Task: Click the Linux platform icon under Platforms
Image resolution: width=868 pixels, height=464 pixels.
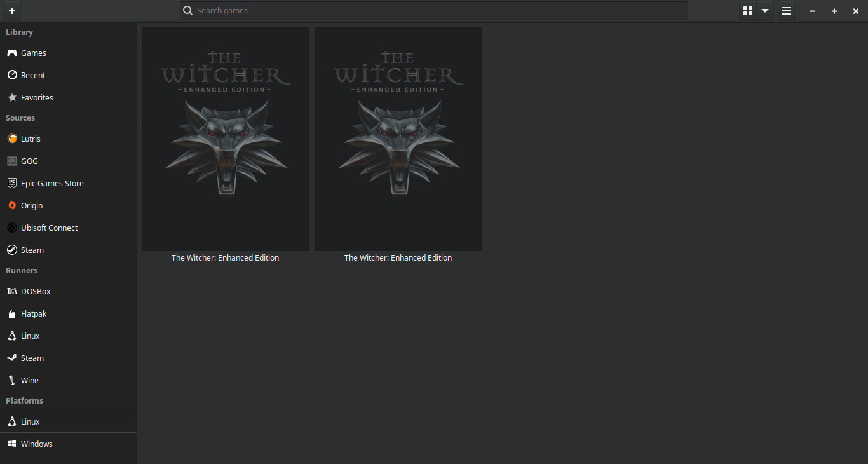Action: [x=12, y=421]
